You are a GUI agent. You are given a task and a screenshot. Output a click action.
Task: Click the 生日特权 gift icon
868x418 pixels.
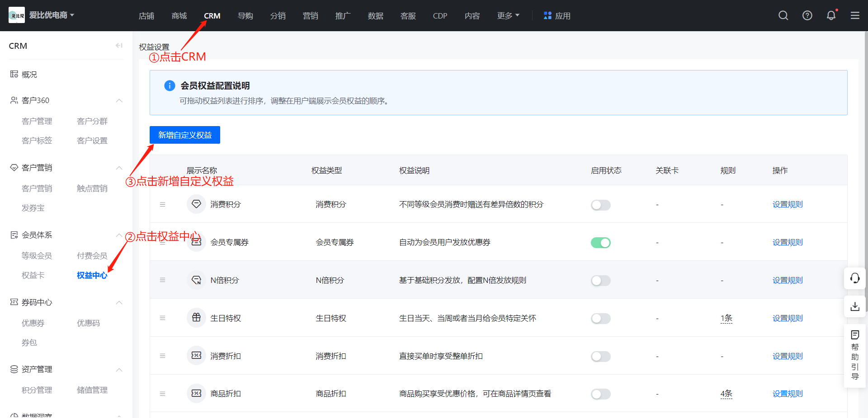pyautogui.click(x=196, y=318)
